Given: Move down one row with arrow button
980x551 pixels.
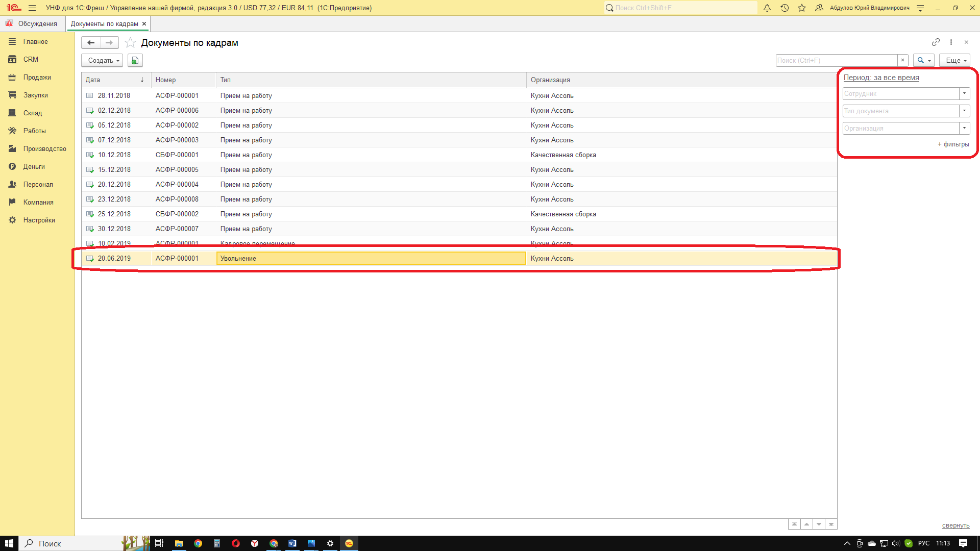Looking at the screenshot, I should pyautogui.click(x=819, y=524).
